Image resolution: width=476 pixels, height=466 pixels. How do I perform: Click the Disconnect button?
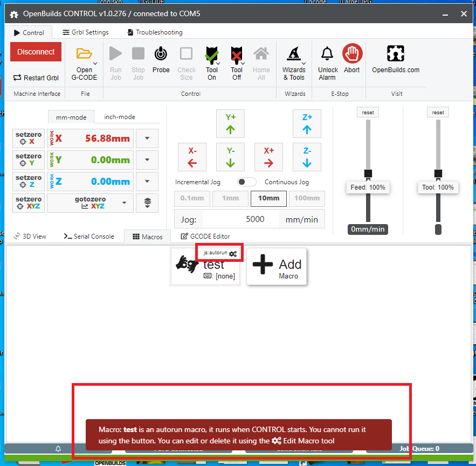[35, 52]
